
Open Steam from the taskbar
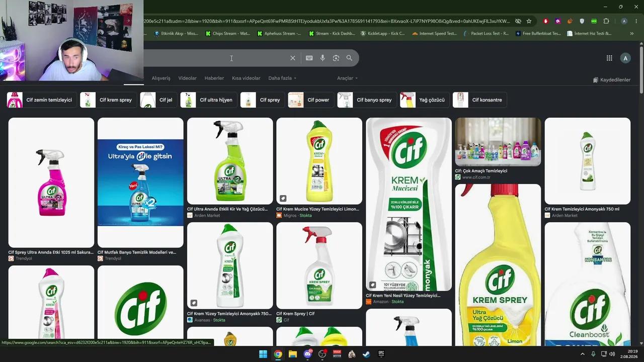pyautogui.click(x=366, y=354)
